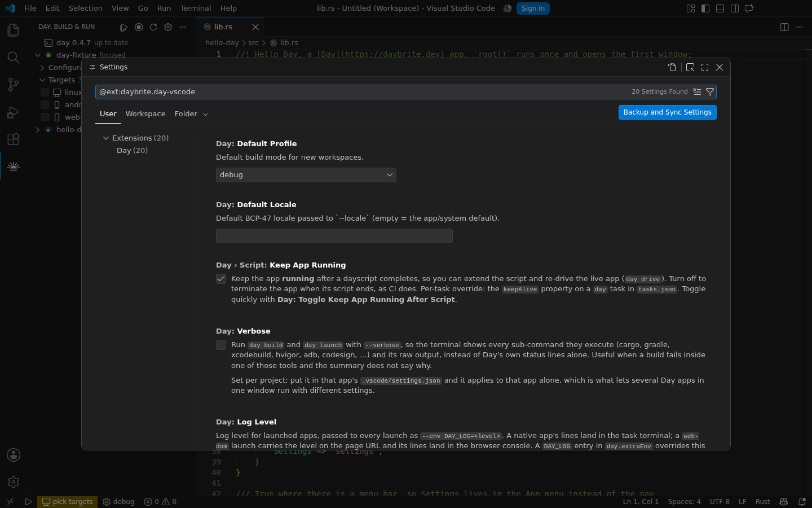Click Ln 1, Col 1 in status bar
This screenshot has width=812, height=508.
point(641,502)
